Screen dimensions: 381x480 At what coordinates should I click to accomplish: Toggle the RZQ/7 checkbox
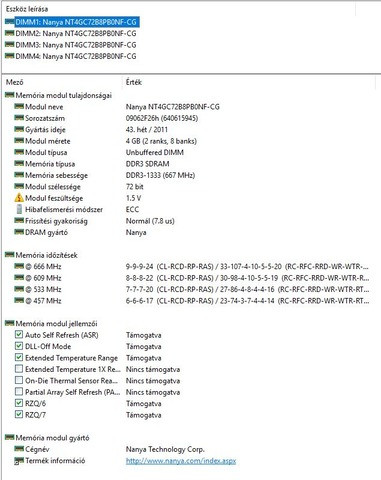19,415
